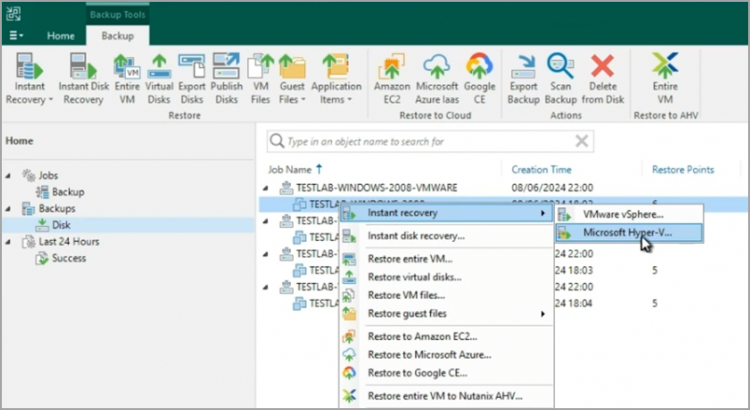Select TESTLAB-WINDOWS-2008-VMWARE job row
Screen dimensions: 750x410
376,188
